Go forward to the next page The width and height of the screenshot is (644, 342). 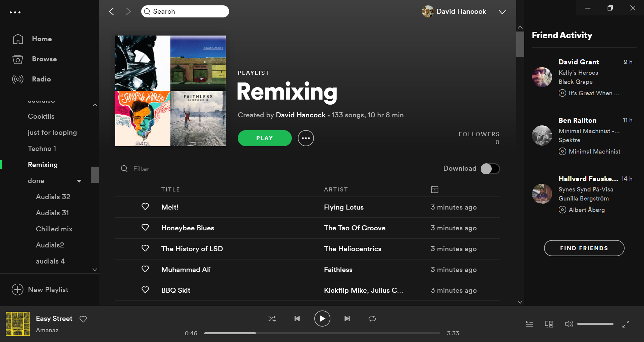coord(128,11)
